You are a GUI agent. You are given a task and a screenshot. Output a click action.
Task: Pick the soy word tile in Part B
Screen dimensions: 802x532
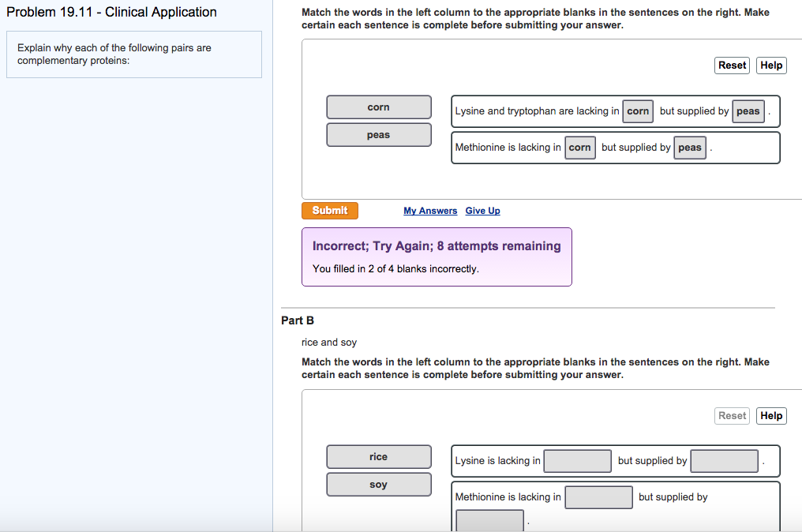pyautogui.click(x=379, y=485)
